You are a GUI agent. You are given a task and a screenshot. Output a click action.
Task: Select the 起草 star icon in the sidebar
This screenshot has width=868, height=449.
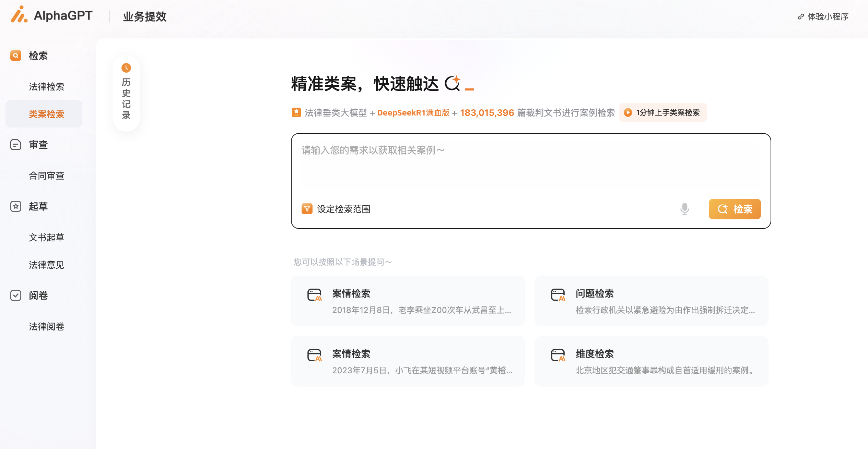[x=16, y=206]
